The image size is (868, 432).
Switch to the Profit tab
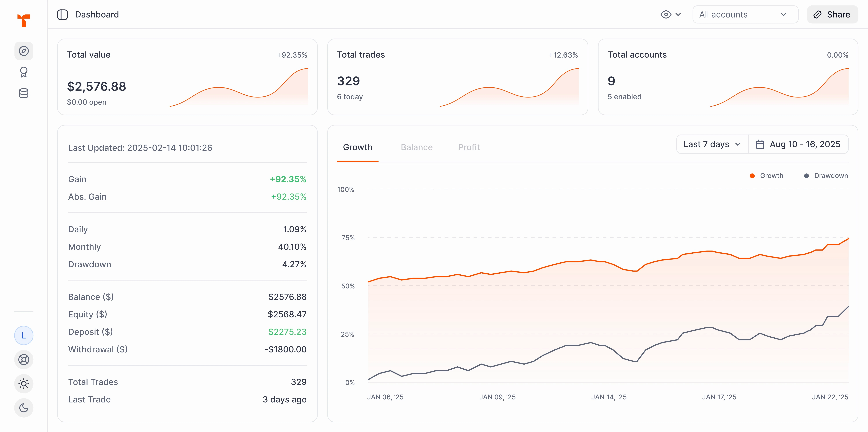click(469, 147)
